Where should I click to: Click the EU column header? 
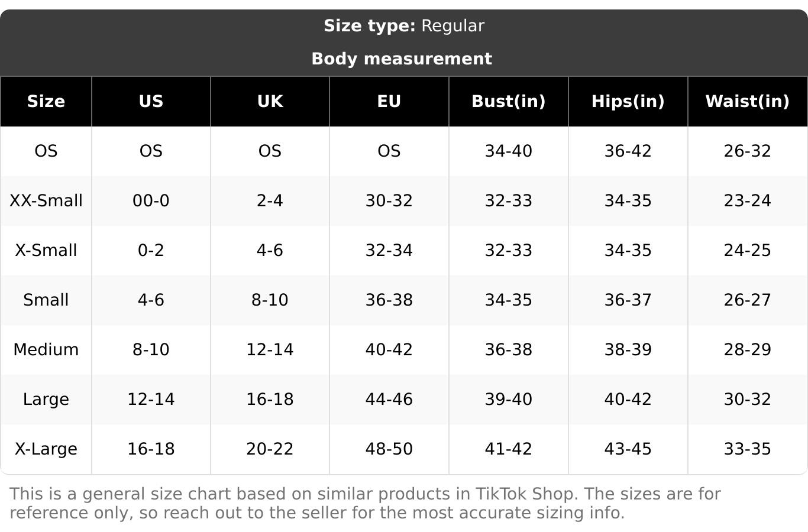point(389,101)
